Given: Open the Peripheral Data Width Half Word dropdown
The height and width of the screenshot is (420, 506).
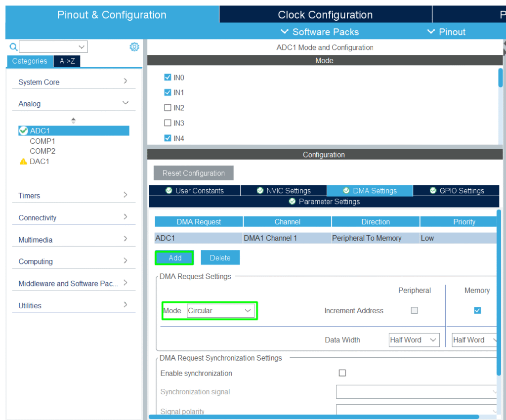Looking at the screenshot, I should (x=414, y=340).
